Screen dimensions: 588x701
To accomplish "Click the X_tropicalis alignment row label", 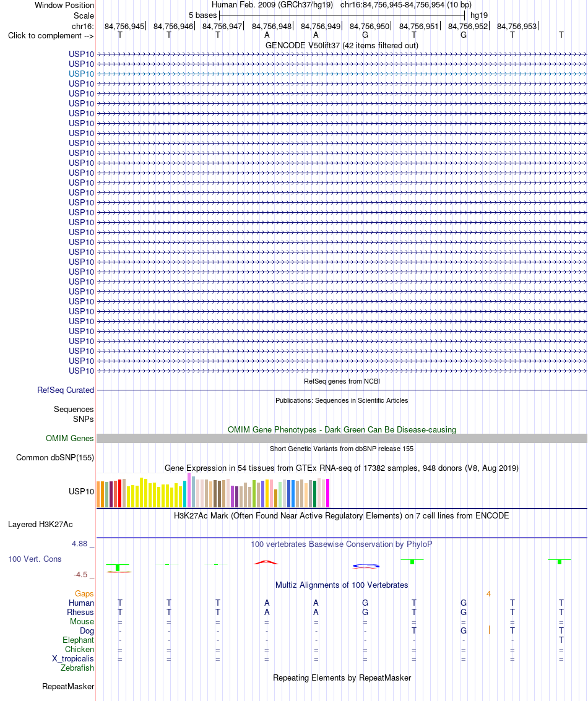I will click(73, 659).
